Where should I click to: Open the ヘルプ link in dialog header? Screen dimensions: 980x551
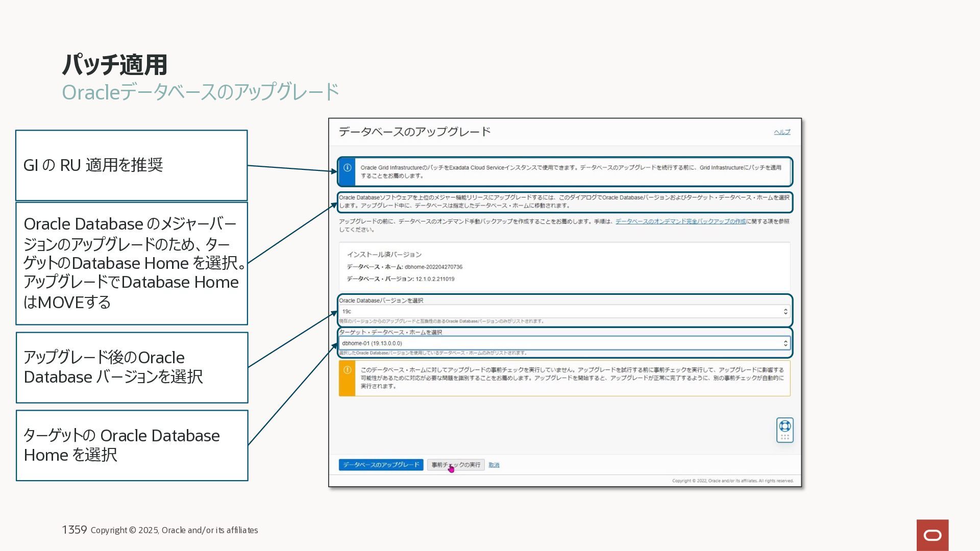[781, 132]
